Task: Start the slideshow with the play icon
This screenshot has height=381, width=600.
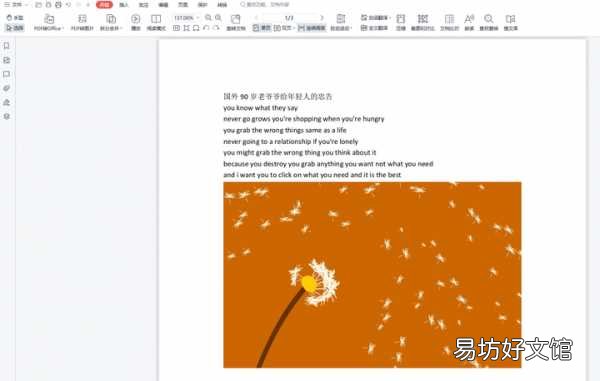Action: 135,19
